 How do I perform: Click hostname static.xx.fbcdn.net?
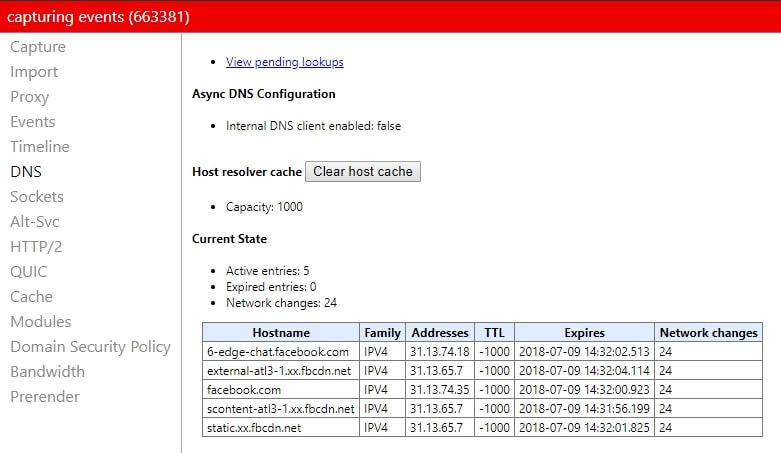point(254,428)
